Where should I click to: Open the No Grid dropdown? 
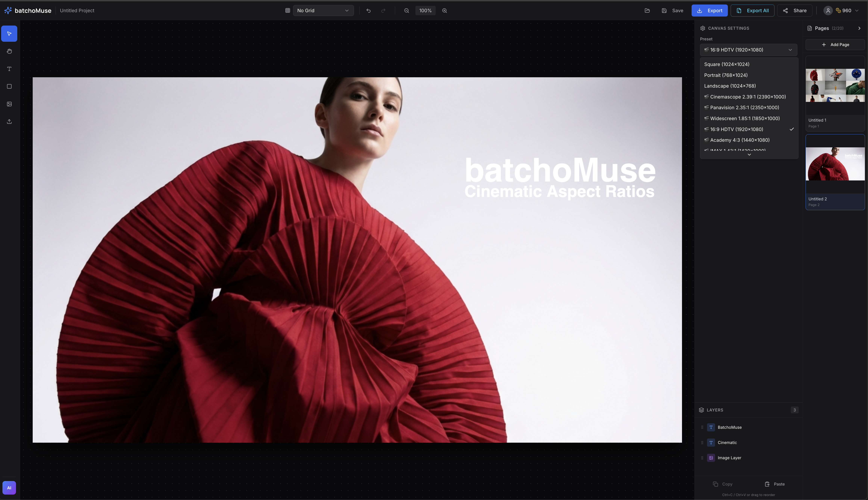coord(323,10)
